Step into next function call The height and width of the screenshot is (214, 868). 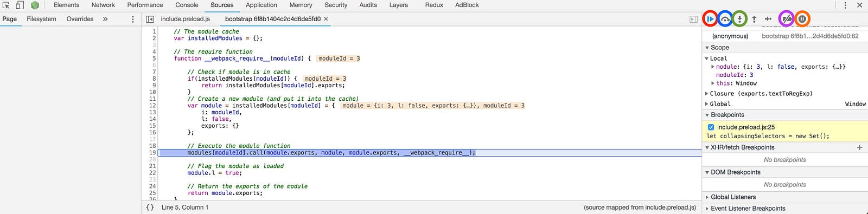(x=739, y=19)
